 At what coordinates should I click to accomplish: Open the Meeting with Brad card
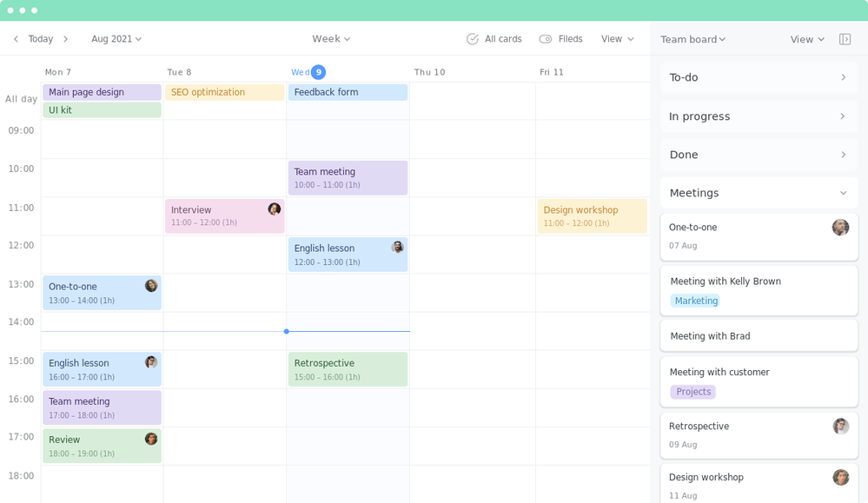click(759, 335)
